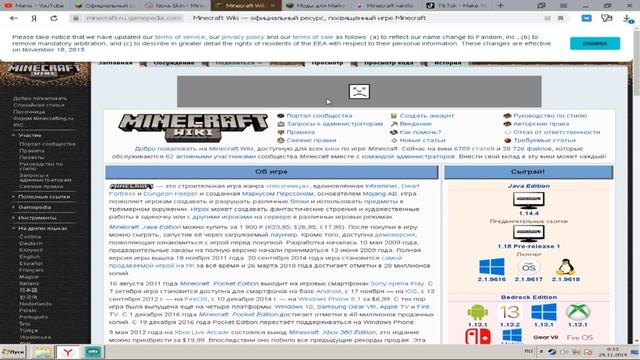Open a new tab with the plus button

(500, 6)
